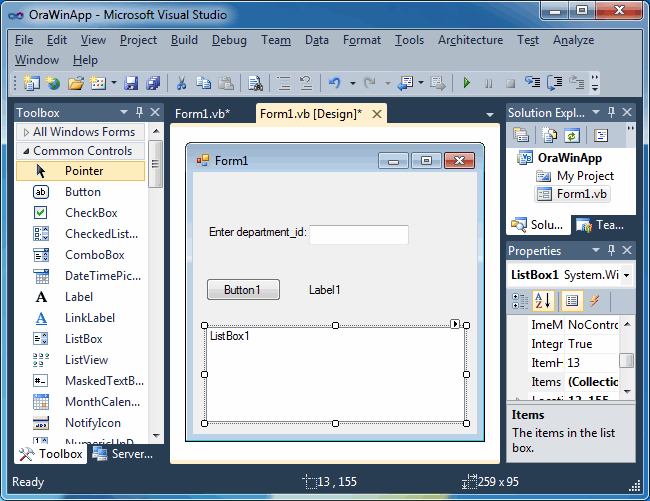The width and height of the screenshot is (650, 501).
Task: Select Button1 on the form designer
Action: point(243,290)
